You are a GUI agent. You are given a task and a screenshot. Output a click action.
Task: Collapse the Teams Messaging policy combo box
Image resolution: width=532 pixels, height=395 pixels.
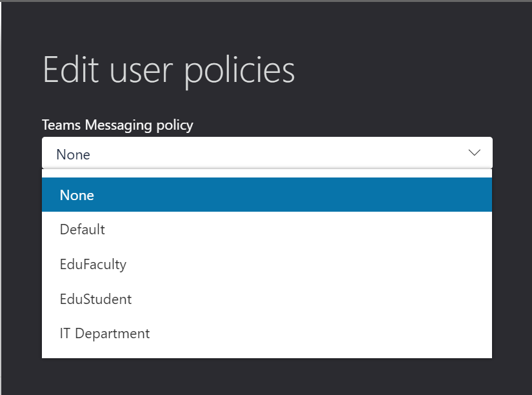(267, 152)
